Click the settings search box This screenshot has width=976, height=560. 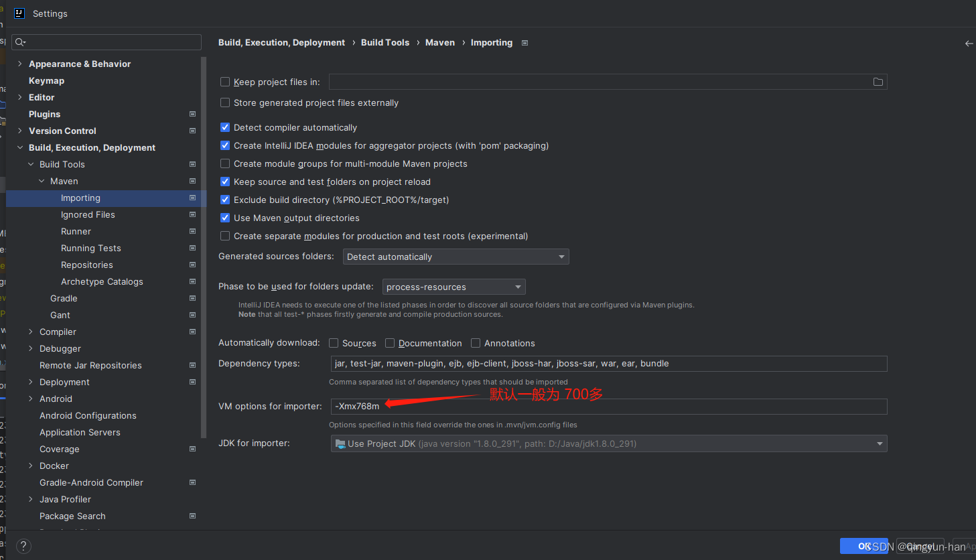[107, 42]
